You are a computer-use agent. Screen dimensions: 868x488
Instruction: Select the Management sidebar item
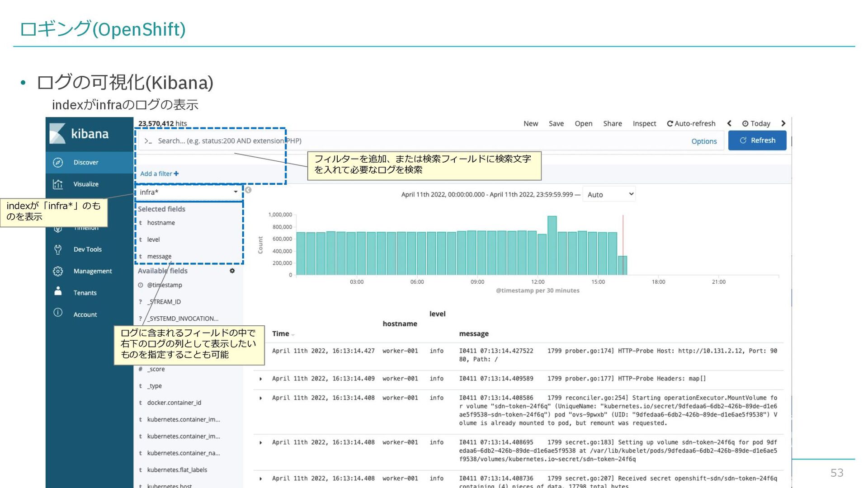point(90,271)
